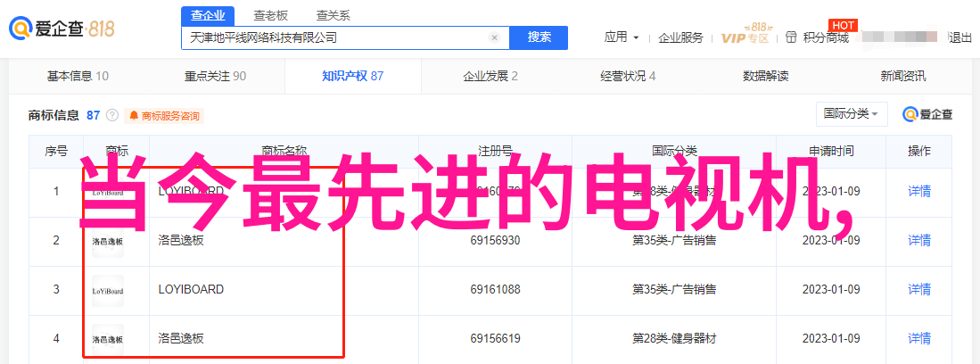
Task: Select the 查关系 search tab
Action: [x=334, y=16]
